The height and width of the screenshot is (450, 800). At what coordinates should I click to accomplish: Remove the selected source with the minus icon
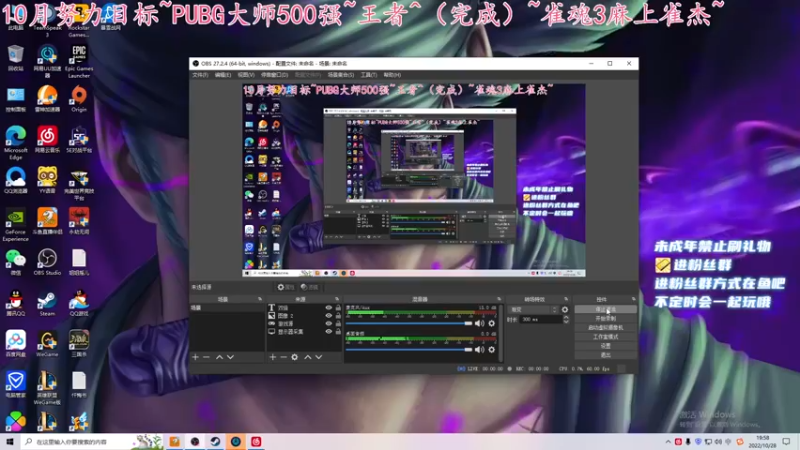284,357
